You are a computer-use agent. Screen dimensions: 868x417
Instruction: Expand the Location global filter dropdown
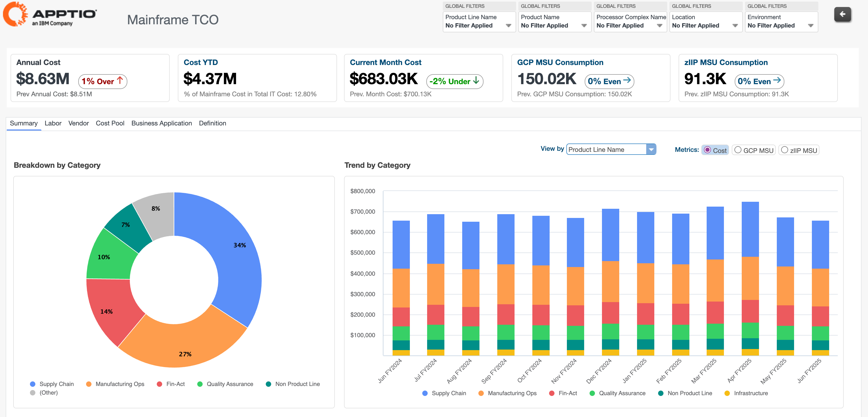[x=735, y=26]
